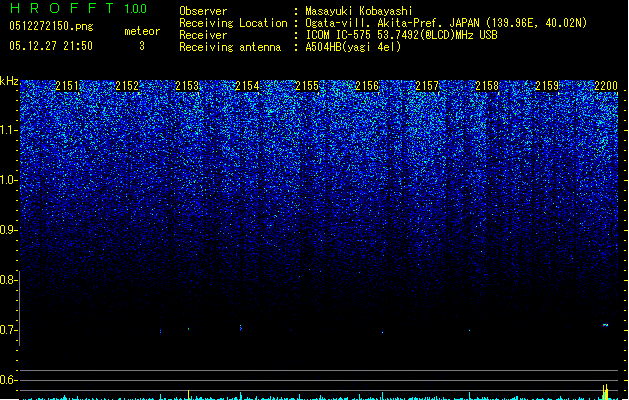Click the 2155 time marker
This screenshot has height=400, width=629.
click(x=307, y=86)
